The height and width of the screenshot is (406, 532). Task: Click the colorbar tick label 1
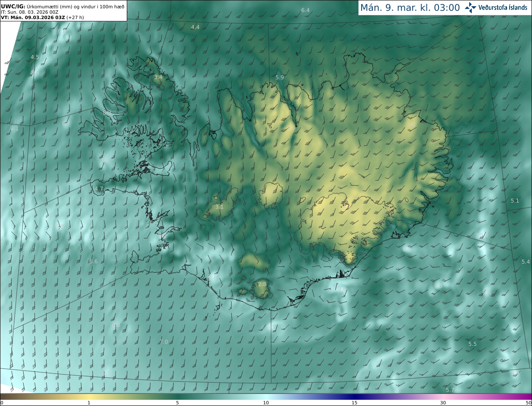pyautogui.click(x=89, y=403)
